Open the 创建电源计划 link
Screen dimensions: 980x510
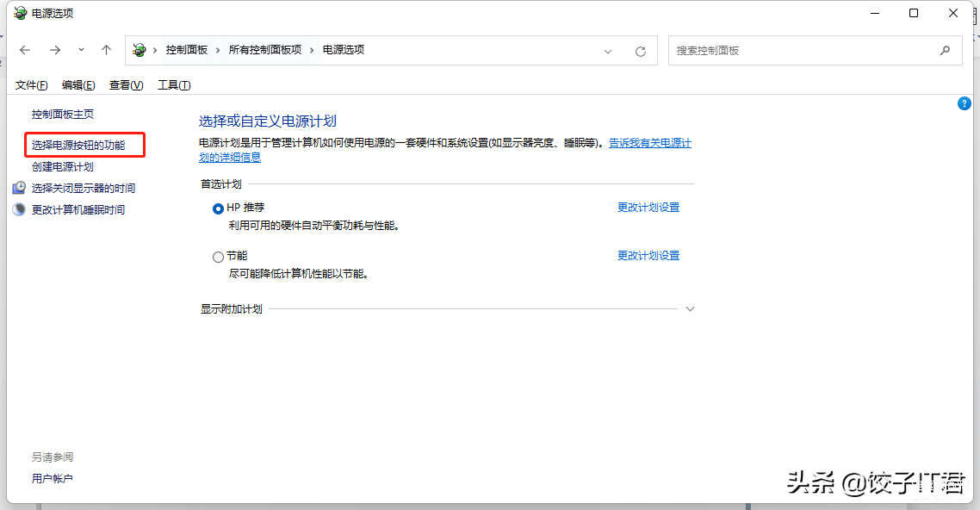(x=63, y=167)
